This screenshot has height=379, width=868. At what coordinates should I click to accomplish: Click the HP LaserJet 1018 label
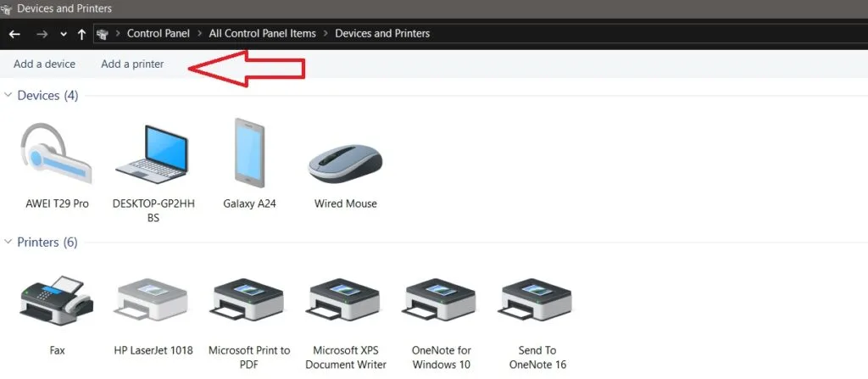153,350
